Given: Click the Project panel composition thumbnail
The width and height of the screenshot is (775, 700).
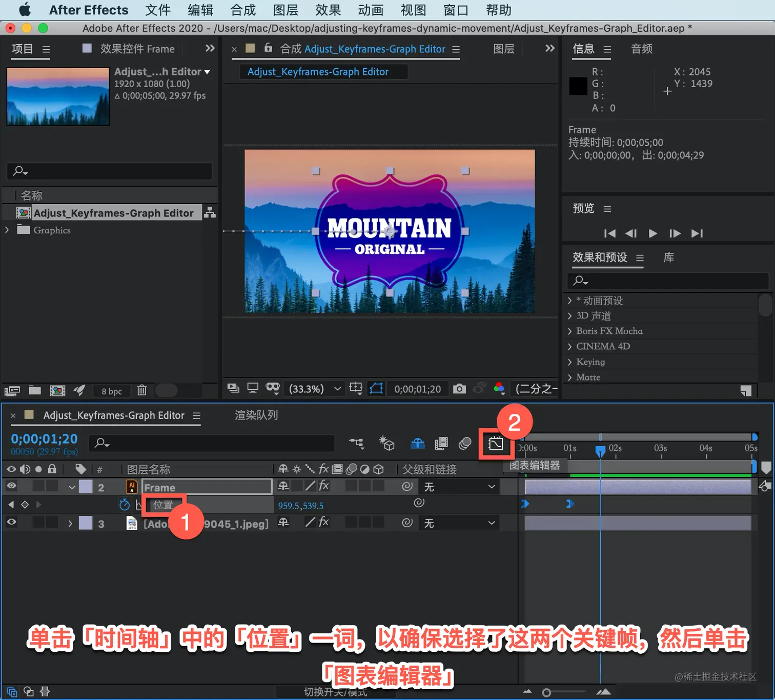Looking at the screenshot, I should [x=58, y=97].
